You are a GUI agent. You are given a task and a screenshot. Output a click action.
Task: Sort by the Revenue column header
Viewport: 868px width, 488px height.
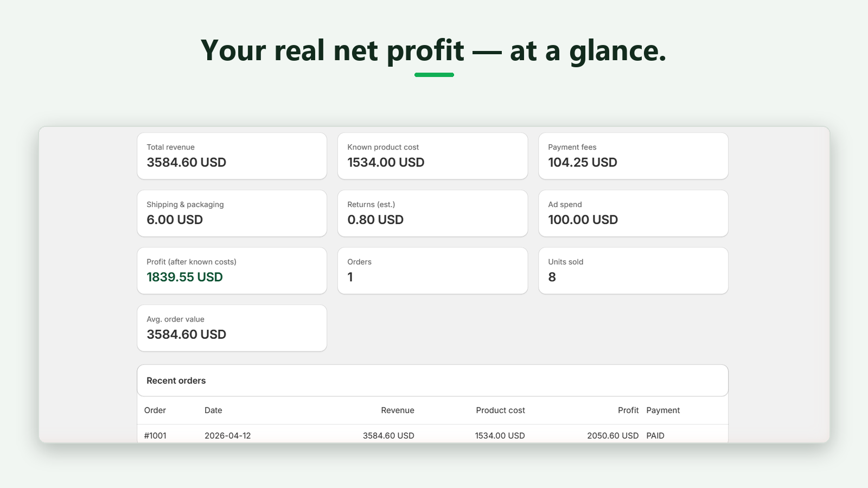click(398, 410)
